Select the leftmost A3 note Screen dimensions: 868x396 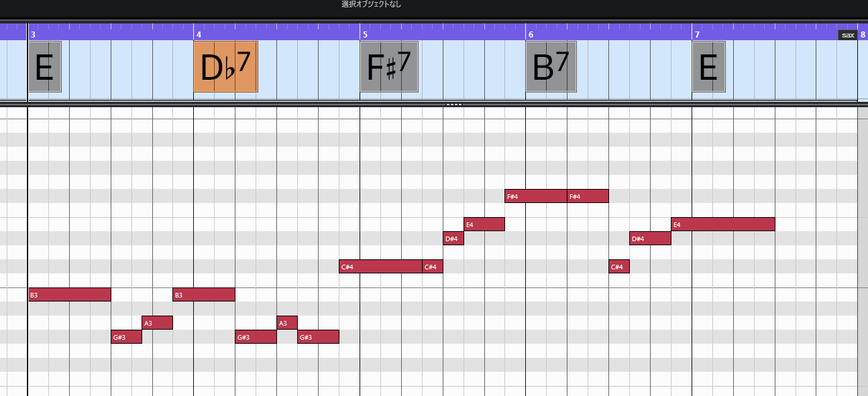(x=157, y=323)
